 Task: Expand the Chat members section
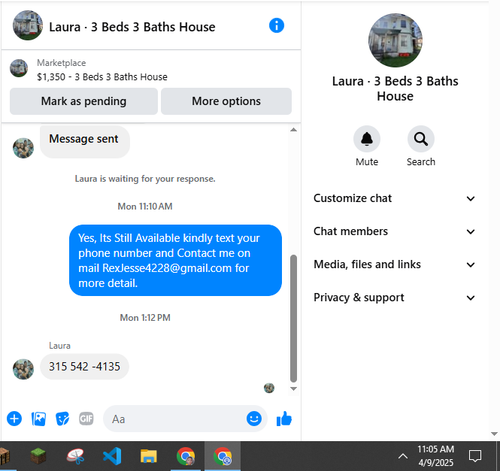tap(394, 231)
